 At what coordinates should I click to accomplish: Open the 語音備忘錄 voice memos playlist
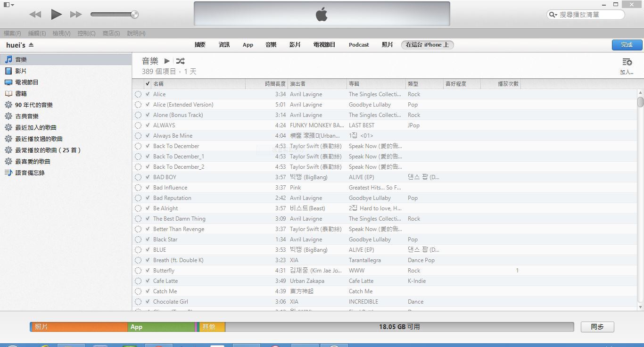pyautogui.click(x=30, y=173)
